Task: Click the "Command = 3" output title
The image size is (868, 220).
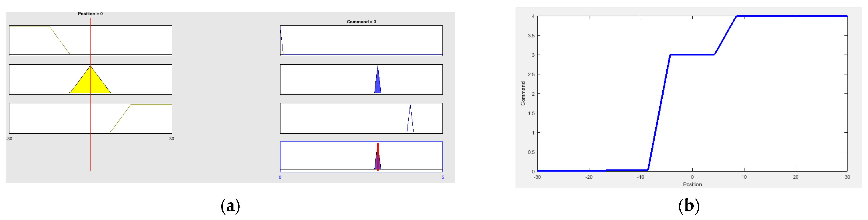Action: 362,22
